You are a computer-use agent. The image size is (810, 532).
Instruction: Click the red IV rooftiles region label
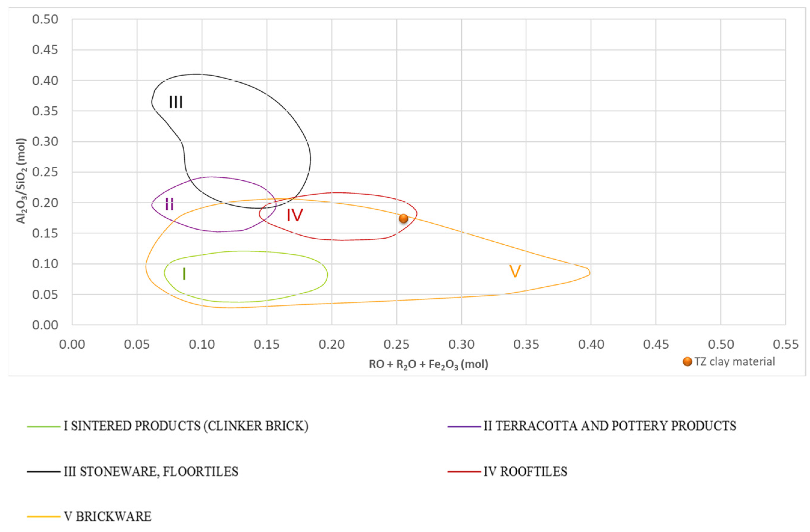click(294, 215)
